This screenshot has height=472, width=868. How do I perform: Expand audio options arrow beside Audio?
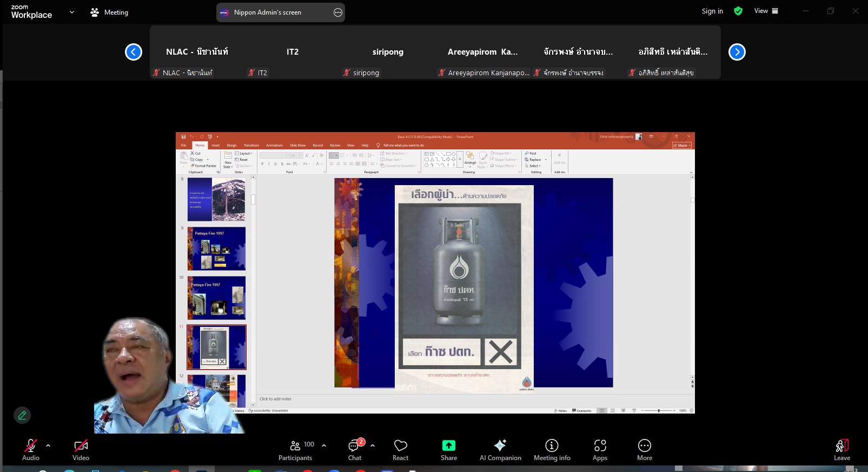48,445
